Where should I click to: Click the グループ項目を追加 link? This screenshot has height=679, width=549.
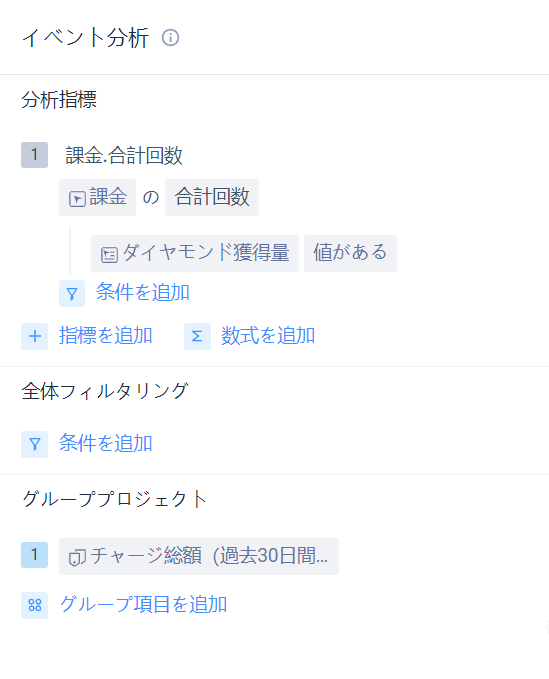coord(143,605)
